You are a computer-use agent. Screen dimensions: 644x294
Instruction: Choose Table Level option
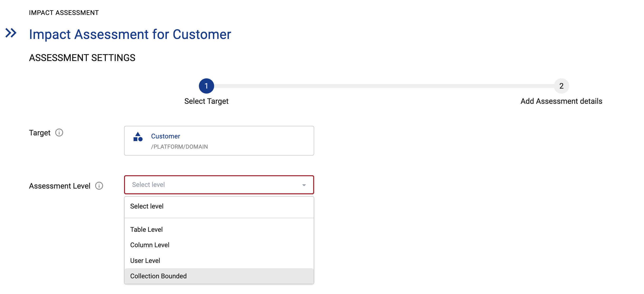pyautogui.click(x=146, y=229)
